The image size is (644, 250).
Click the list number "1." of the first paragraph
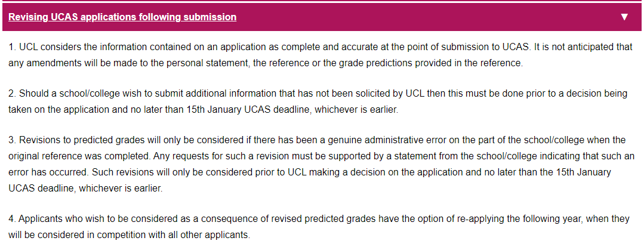point(12,47)
